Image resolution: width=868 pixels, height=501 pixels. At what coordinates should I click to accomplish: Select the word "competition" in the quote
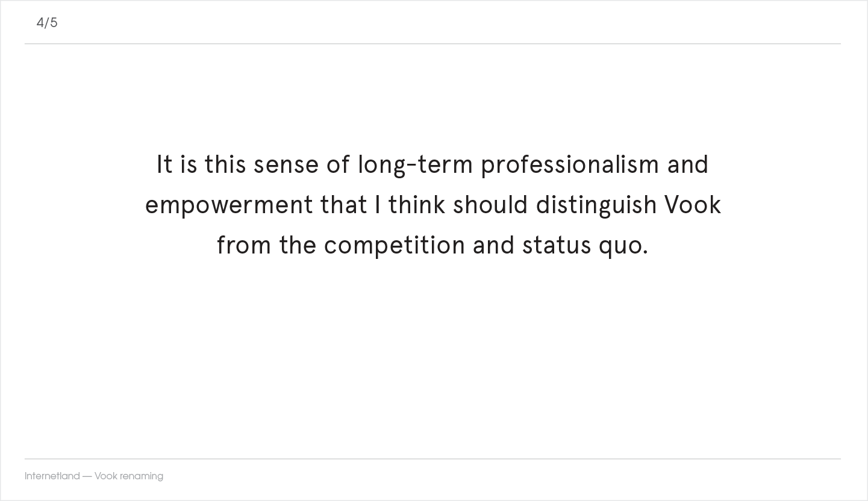click(x=395, y=246)
